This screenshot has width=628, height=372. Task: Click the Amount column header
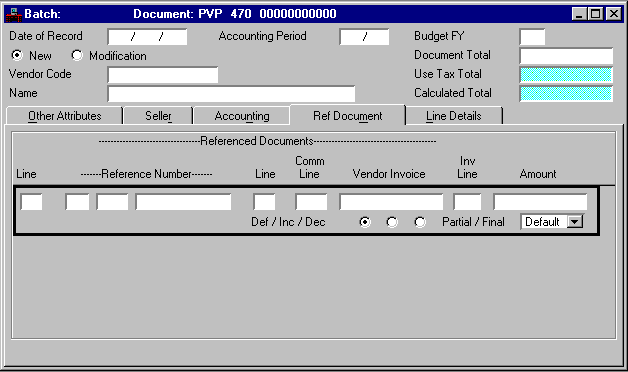538,174
